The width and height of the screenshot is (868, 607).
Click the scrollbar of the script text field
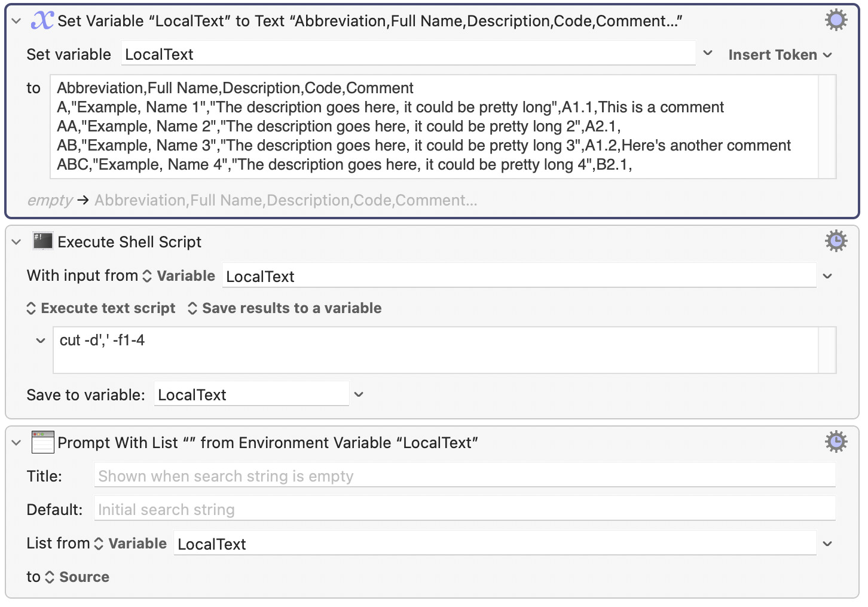[x=827, y=350]
